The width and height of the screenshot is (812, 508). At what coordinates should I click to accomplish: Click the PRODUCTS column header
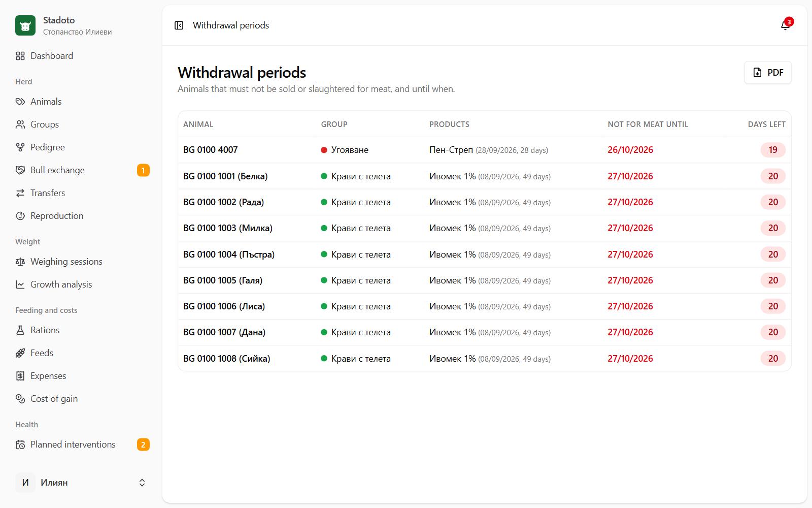click(450, 124)
